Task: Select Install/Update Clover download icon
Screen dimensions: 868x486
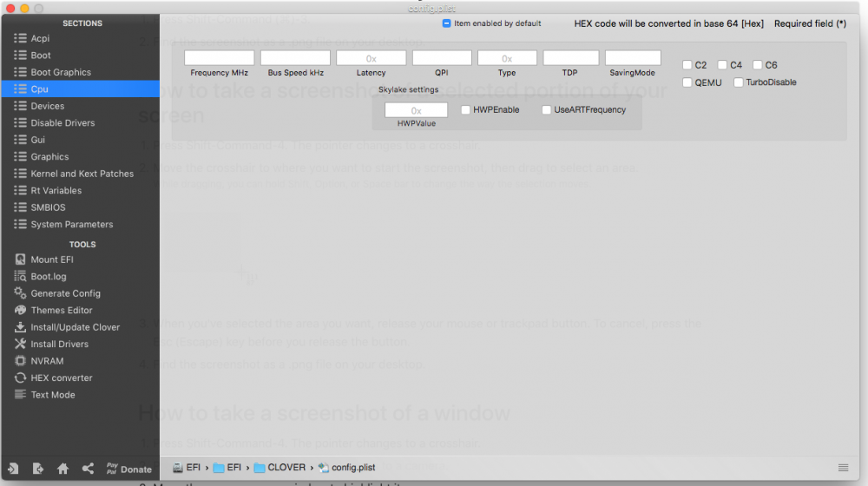Action: point(20,326)
